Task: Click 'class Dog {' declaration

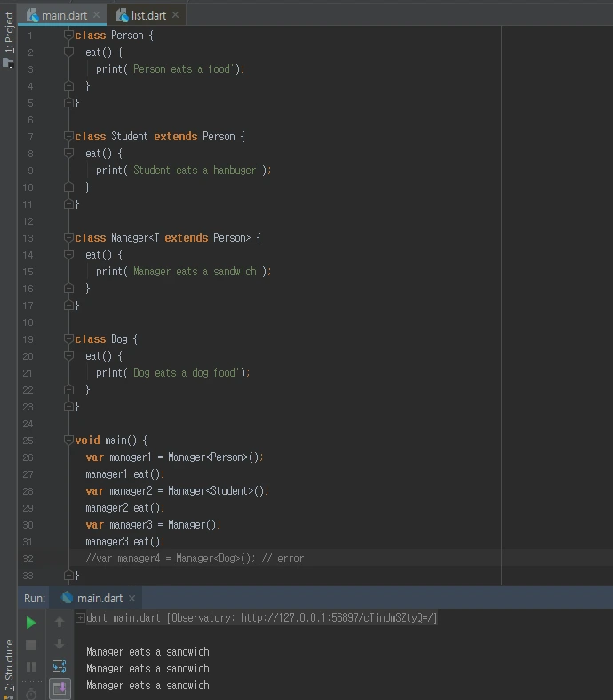Action: (x=107, y=339)
